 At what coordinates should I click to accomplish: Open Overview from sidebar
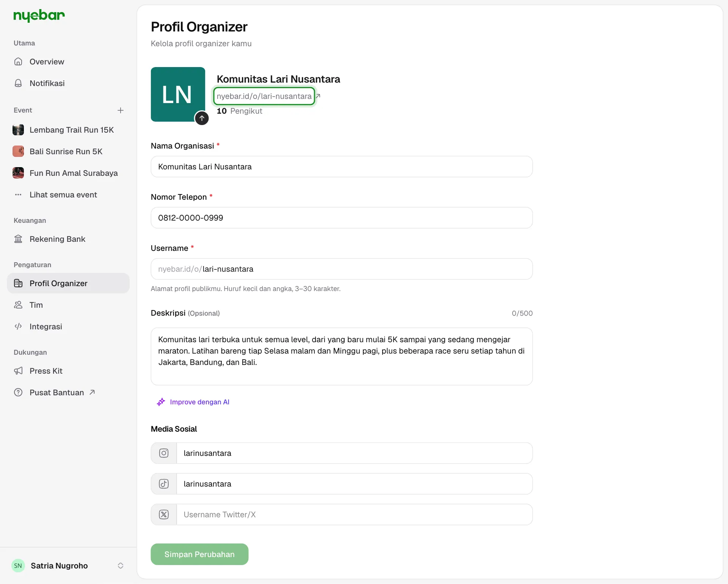point(68,62)
